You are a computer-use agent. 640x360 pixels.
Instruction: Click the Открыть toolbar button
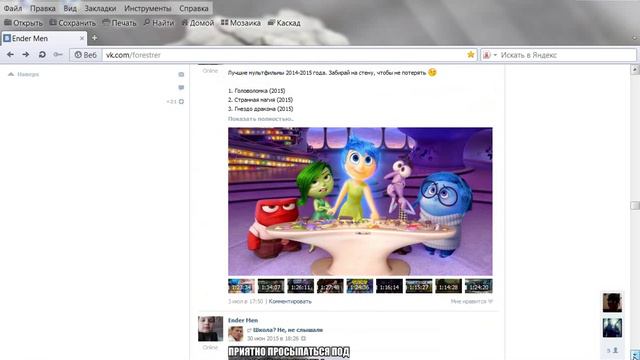pyautogui.click(x=23, y=23)
